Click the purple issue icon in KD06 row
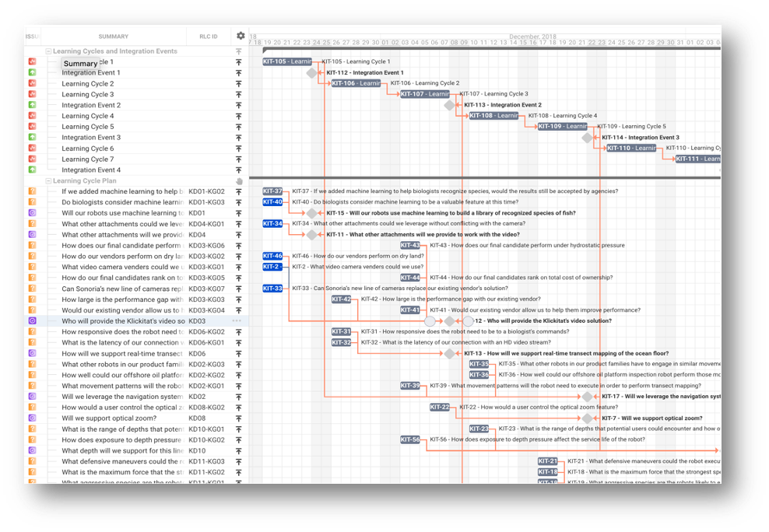This screenshot has height=532, width=769. 33,352
